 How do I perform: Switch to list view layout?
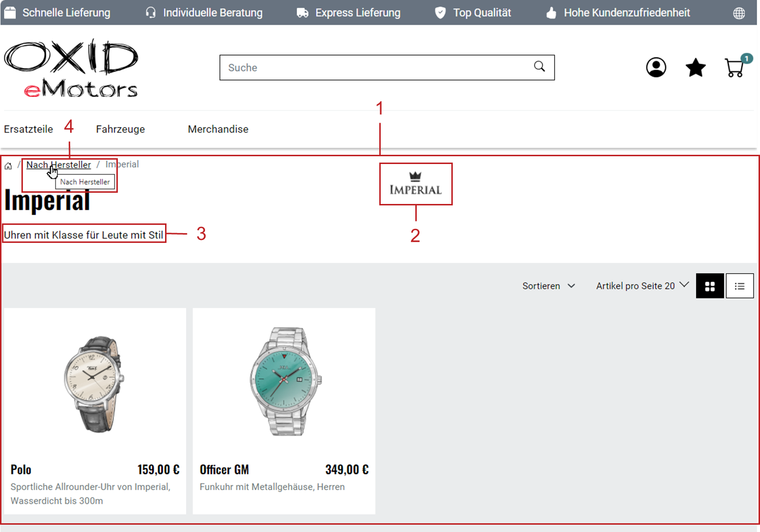pyautogui.click(x=740, y=286)
